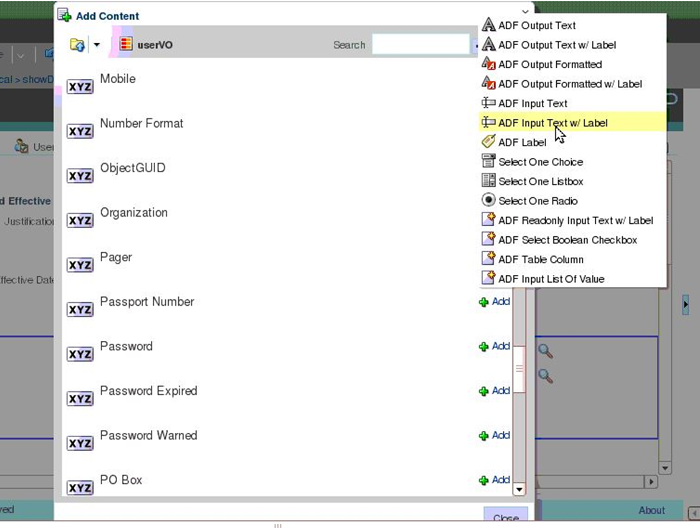
Task: Click the Password Warned XYZ icon
Action: pyautogui.click(x=80, y=443)
